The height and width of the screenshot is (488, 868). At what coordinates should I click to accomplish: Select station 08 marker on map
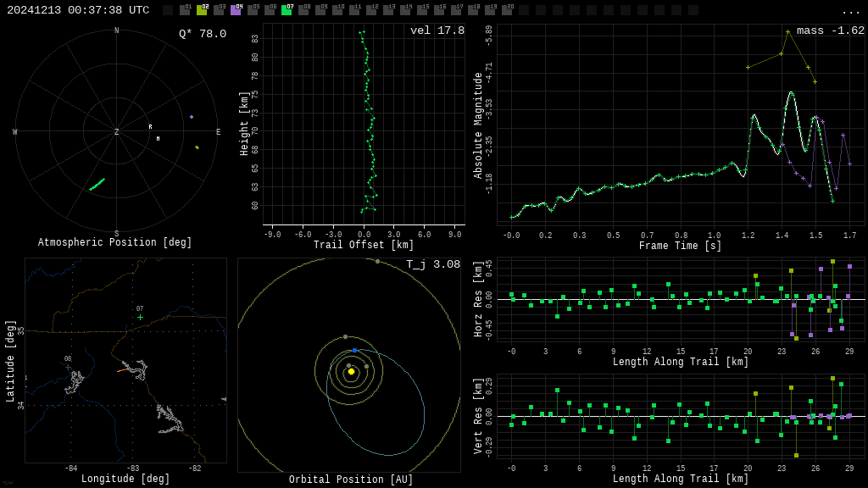pyautogui.click(x=68, y=366)
